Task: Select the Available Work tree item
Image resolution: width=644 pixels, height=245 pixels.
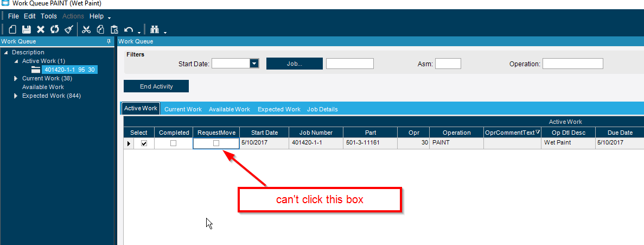Action: pos(43,87)
